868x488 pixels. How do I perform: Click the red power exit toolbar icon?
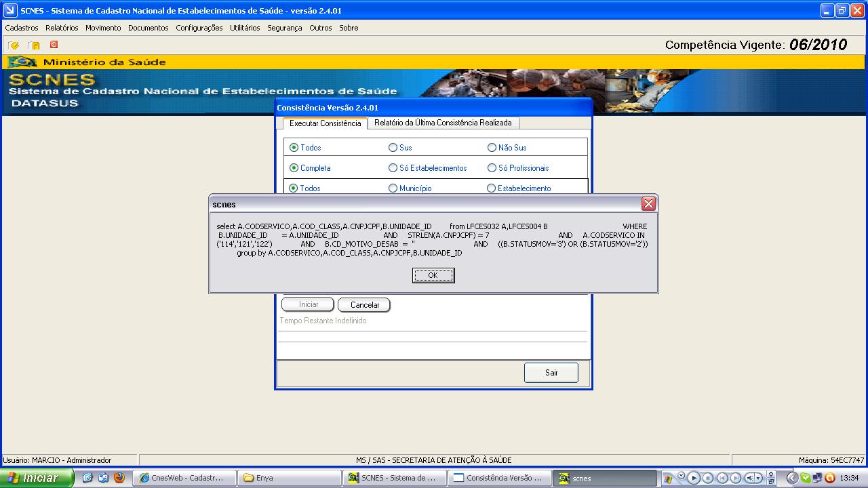pos(54,45)
